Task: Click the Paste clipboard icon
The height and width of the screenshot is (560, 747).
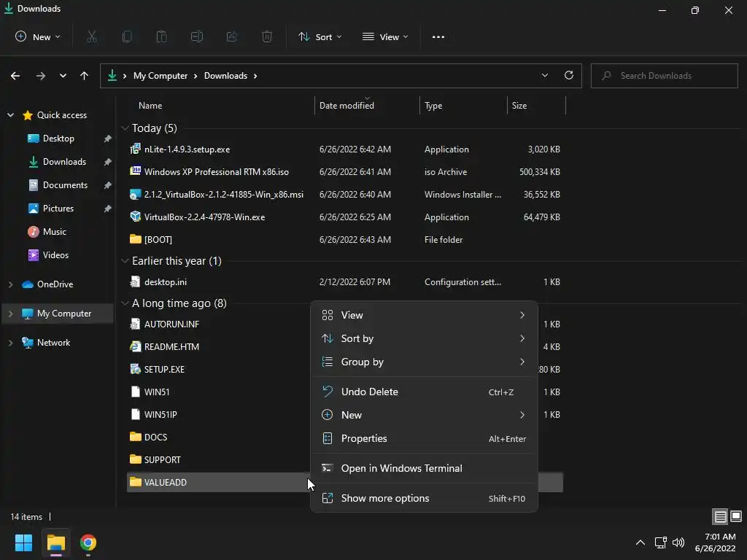Action: [x=161, y=36]
